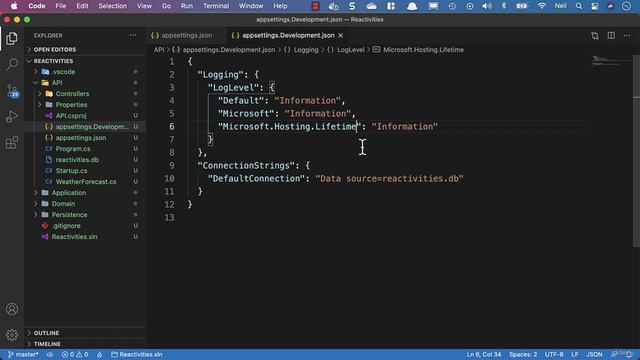The height and width of the screenshot is (360, 640).
Task: Click errors and warnings count in status bar
Action: coord(75,354)
